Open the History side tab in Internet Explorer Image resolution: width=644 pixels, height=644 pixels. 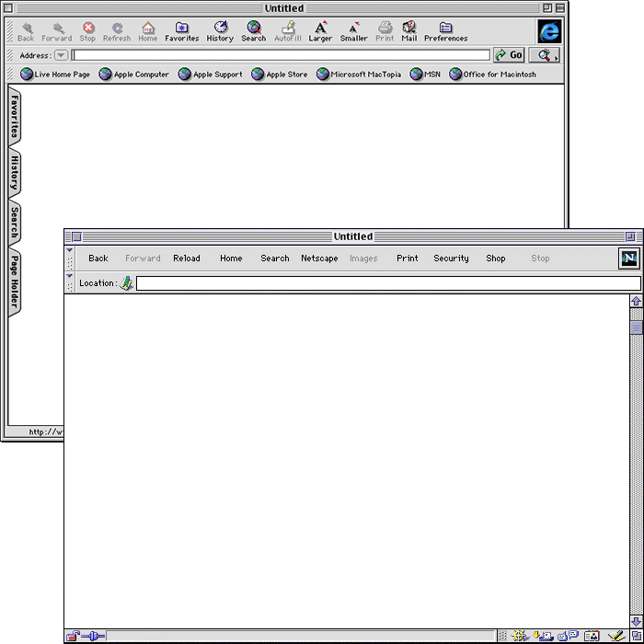click(15, 173)
